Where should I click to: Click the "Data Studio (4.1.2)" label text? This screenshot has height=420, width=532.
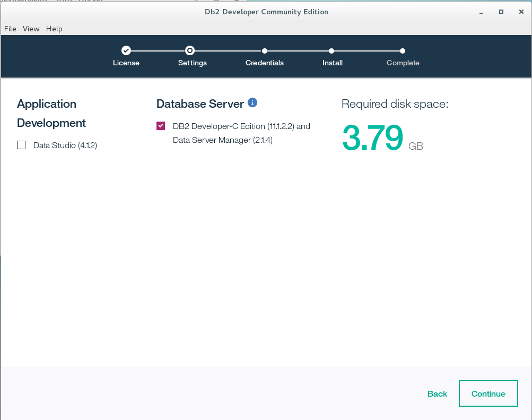pyautogui.click(x=65, y=145)
